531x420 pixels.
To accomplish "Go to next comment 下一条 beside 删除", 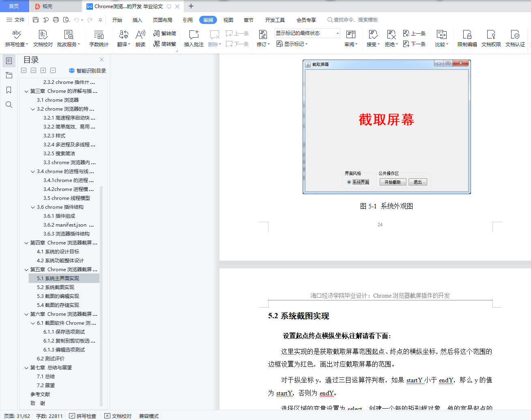I will 237,44.
